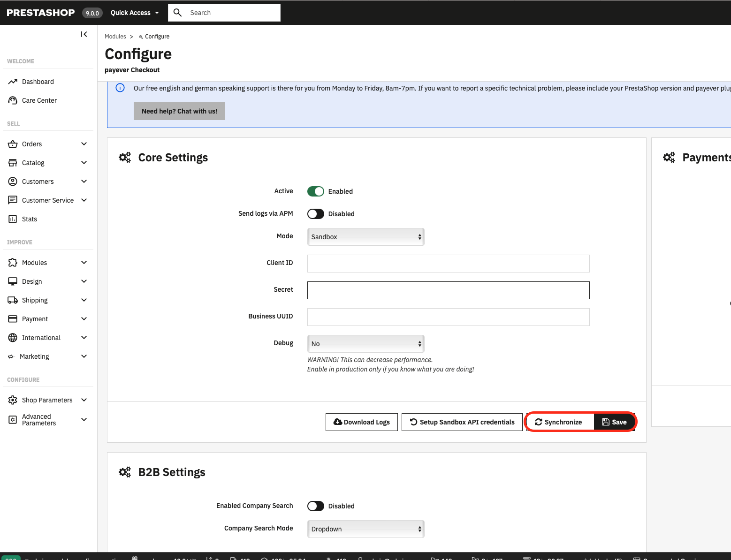The height and width of the screenshot is (560, 731).
Task: Save the Core Settings
Action: 614,422
